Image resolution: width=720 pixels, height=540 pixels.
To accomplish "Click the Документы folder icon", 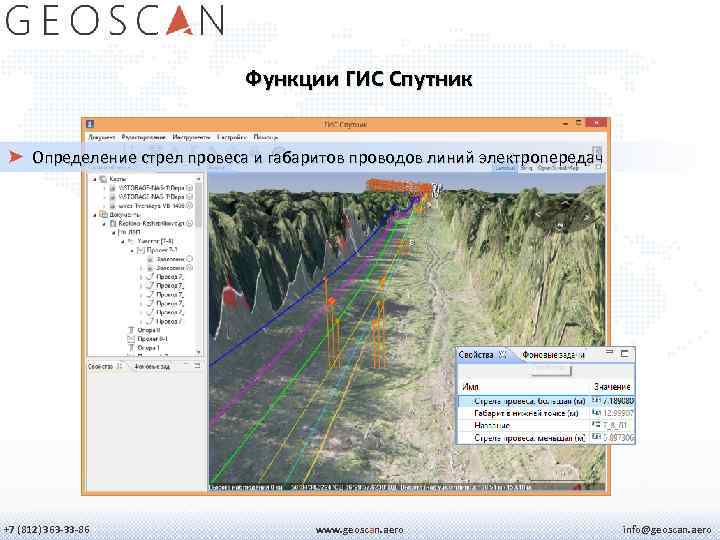I will coord(103,214).
